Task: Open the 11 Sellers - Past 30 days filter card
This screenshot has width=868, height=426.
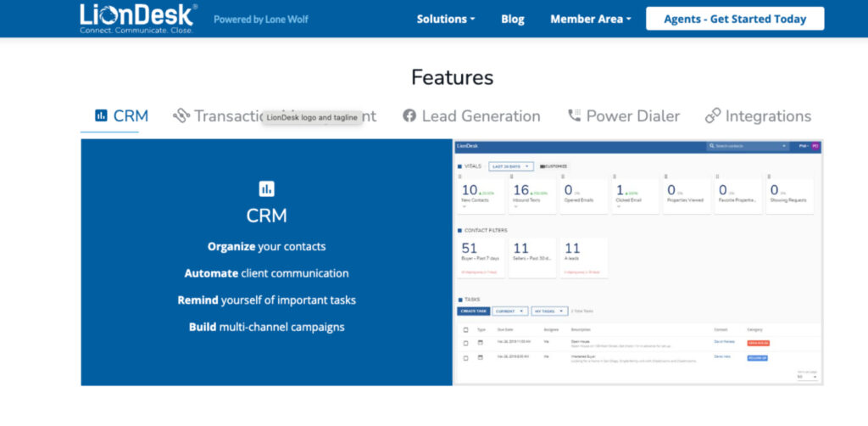Action: point(532,258)
